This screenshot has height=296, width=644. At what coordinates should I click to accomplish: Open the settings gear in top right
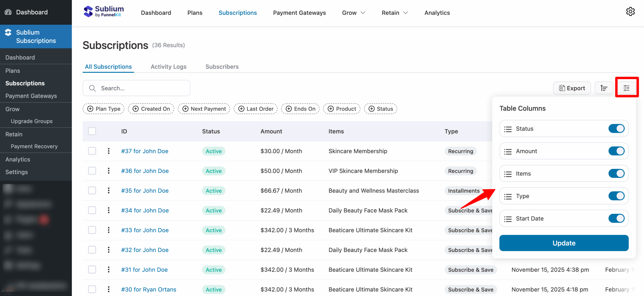631,12
